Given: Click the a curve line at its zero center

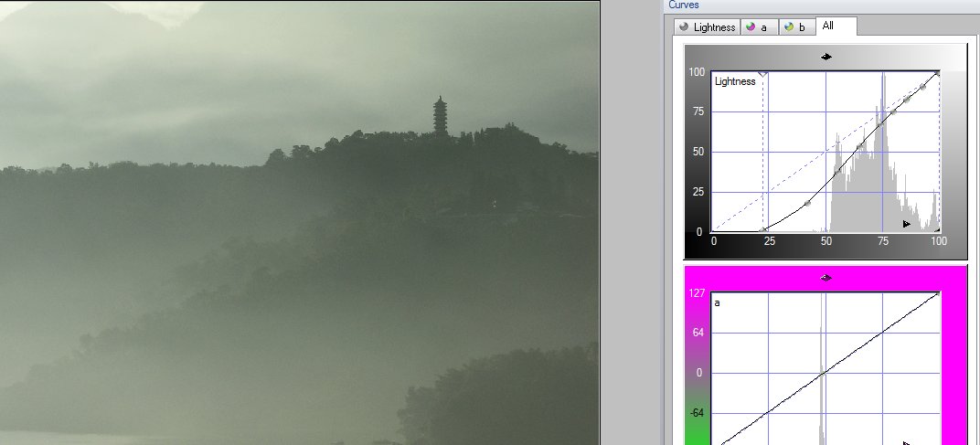Looking at the screenshot, I should tap(825, 373).
